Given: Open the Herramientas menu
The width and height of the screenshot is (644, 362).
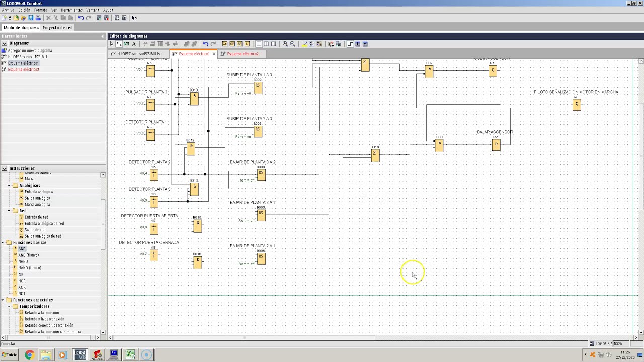Looking at the screenshot, I should click(71, 10).
